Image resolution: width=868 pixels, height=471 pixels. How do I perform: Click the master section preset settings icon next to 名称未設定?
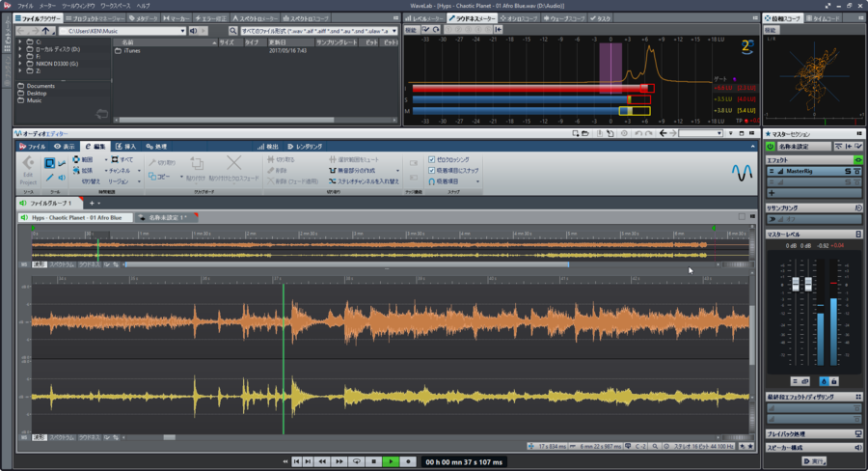coord(858,147)
